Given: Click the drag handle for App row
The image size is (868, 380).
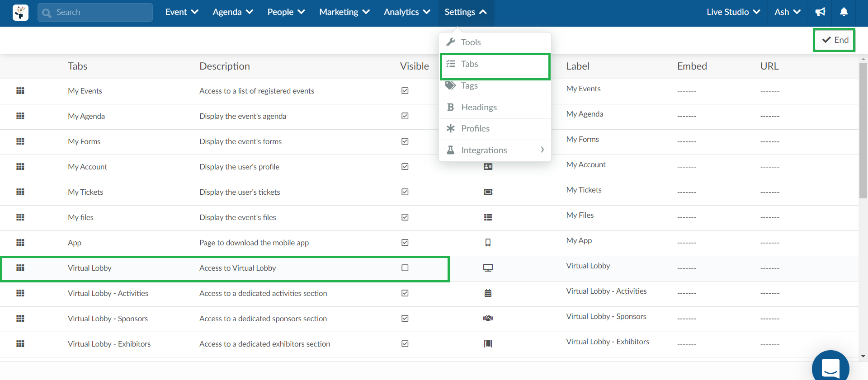Looking at the screenshot, I should [20, 243].
